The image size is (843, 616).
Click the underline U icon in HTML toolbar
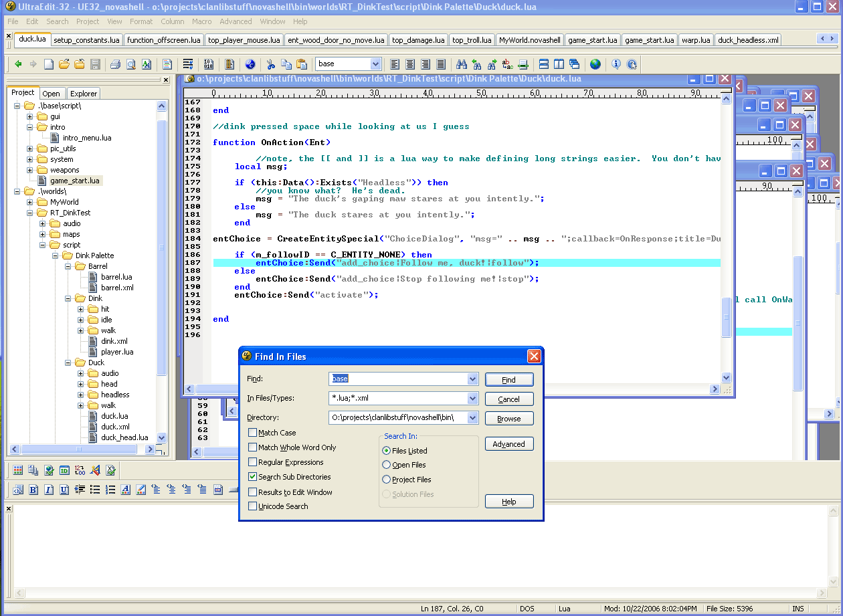[64, 490]
